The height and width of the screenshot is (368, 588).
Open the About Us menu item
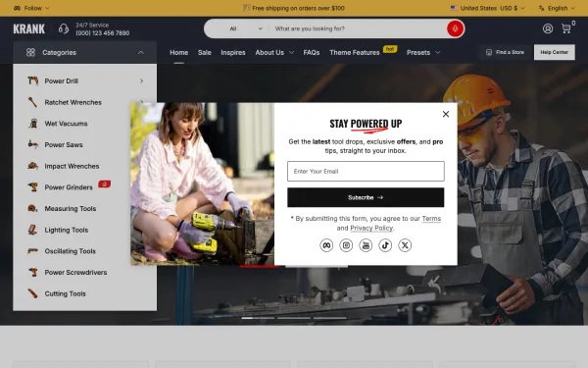tap(269, 53)
